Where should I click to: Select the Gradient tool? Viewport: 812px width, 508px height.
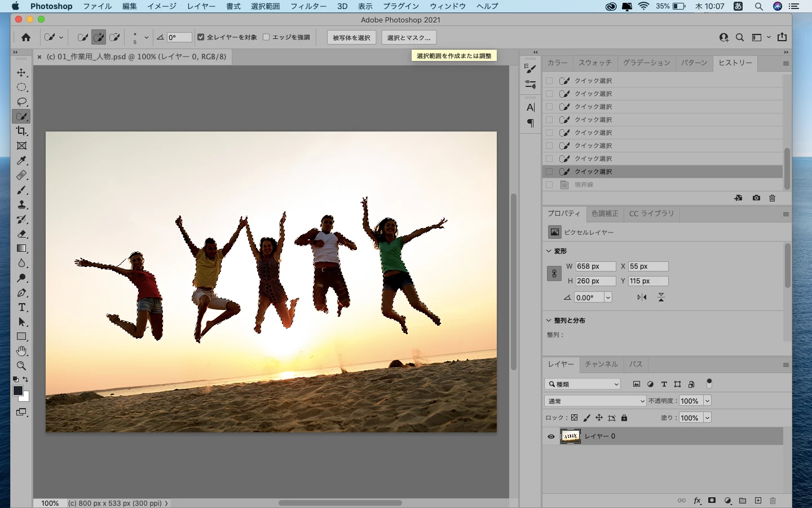[21, 249]
